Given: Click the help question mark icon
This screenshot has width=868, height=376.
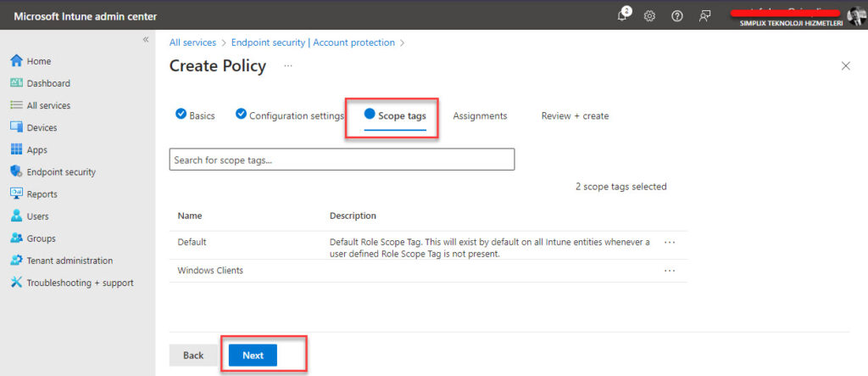Looking at the screenshot, I should click(676, 16).
